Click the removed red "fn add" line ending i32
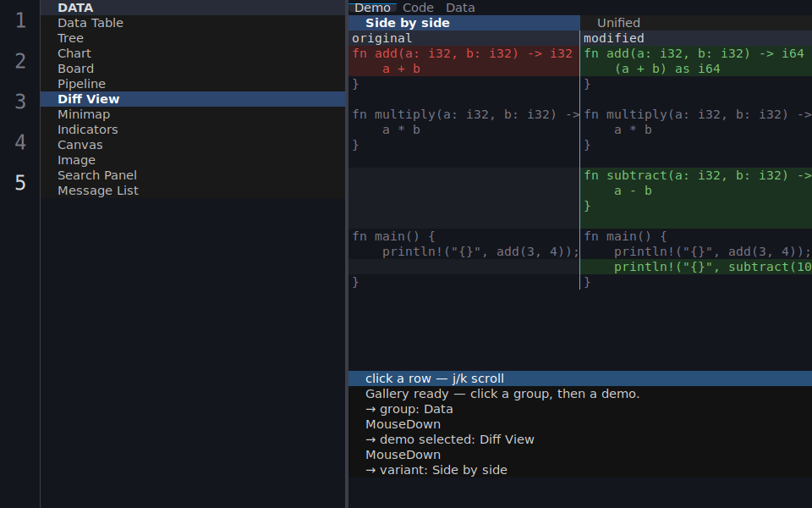Viewport: 812px width, 508px height. click(x=464, y=53)
